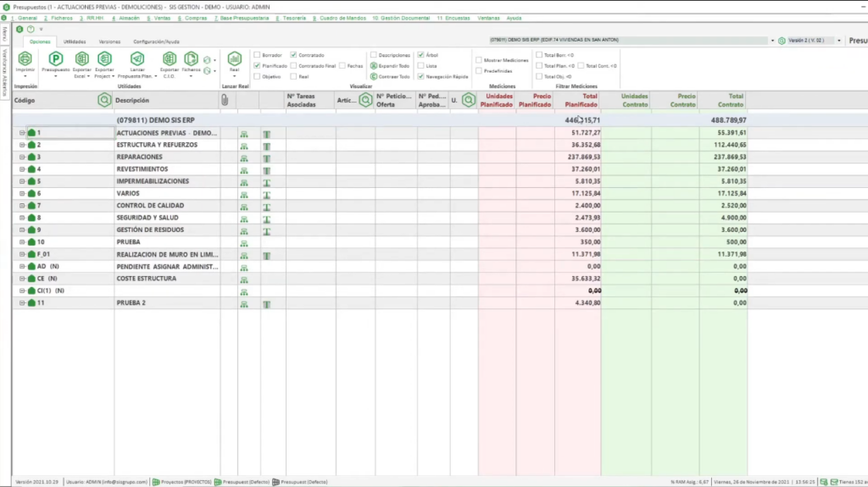Click the Descripción column header

pos(167,100)
